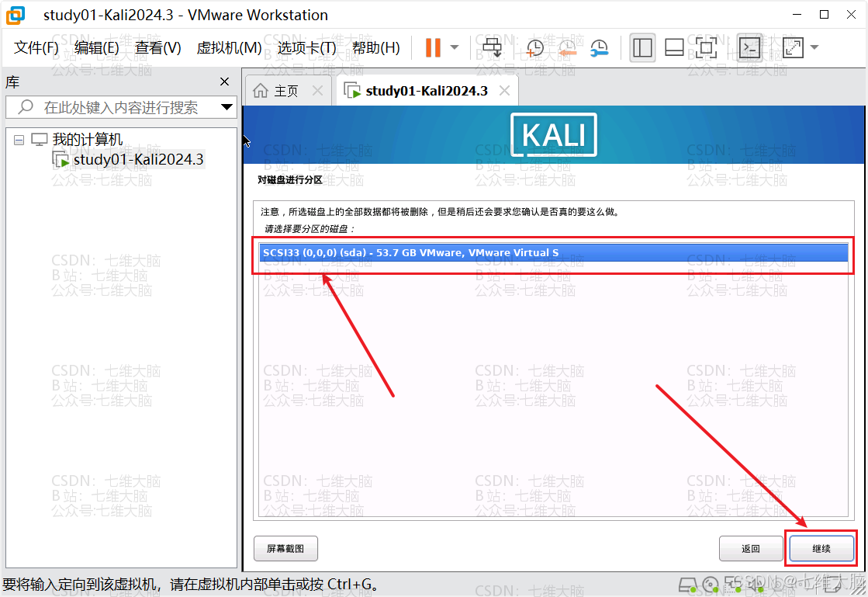
Task: Switch to the 主页 tab
Action: point(287,91)
